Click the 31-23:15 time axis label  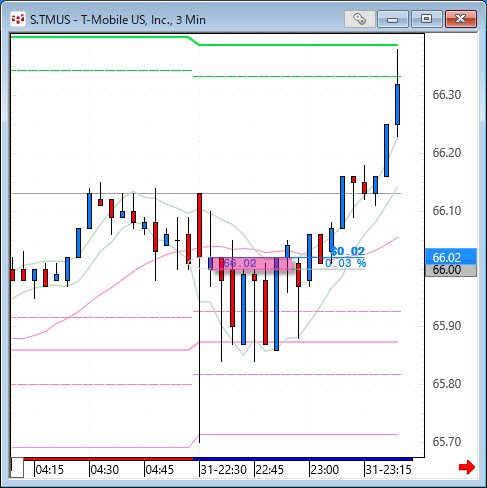click(x=389, y=470)
